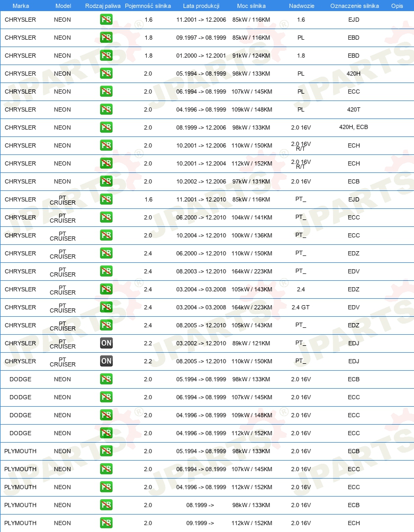Click the Moc silnika column header
The image size is (414, 532).
click(251, 6)
